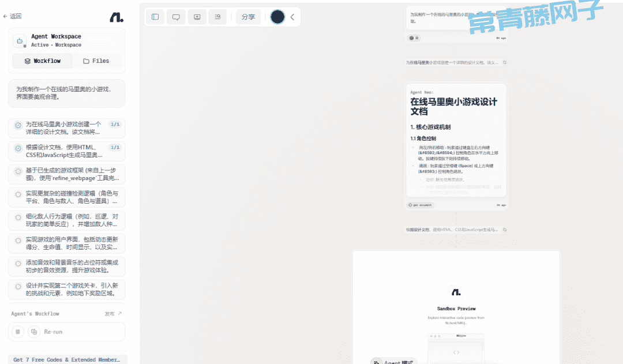
Task: Click the search list icon in toolbar
Action: [217, 17]
